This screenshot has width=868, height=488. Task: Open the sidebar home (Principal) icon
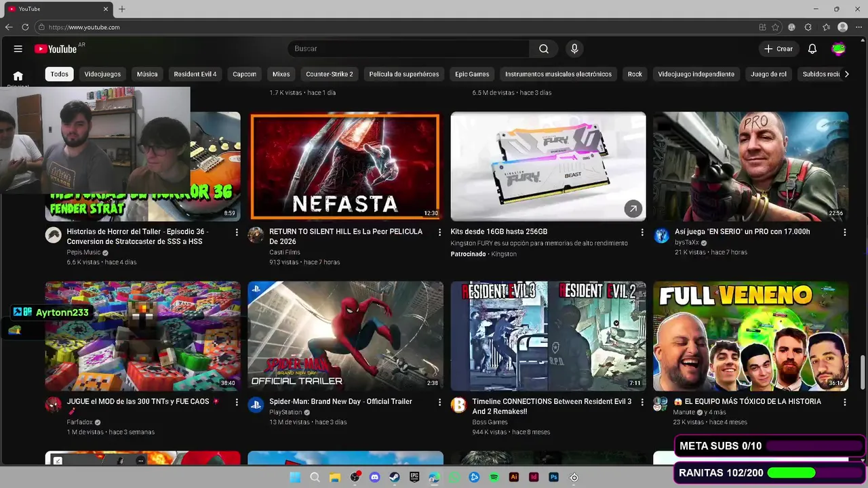(18, 76)
